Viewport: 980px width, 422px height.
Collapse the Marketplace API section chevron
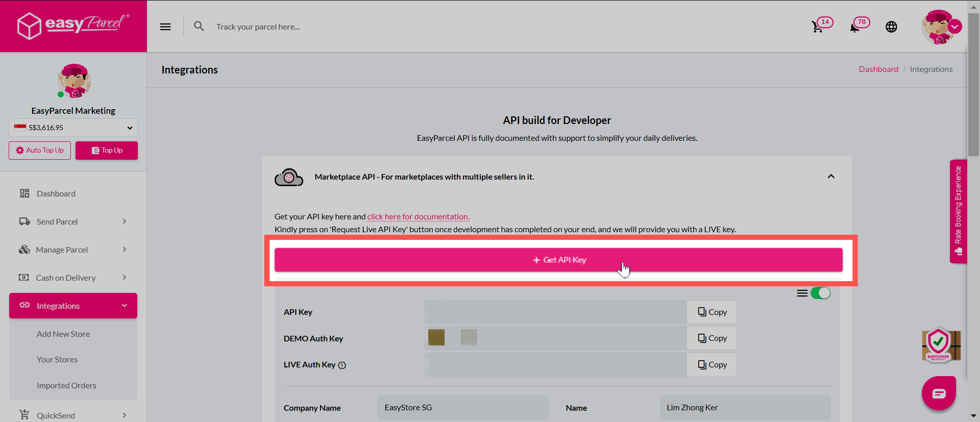point(831,177)
